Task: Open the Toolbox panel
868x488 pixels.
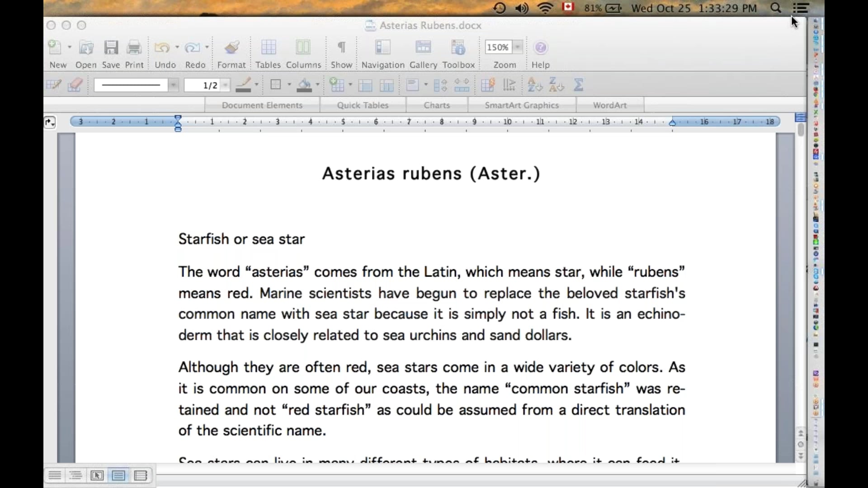Action: click(458, 48)
